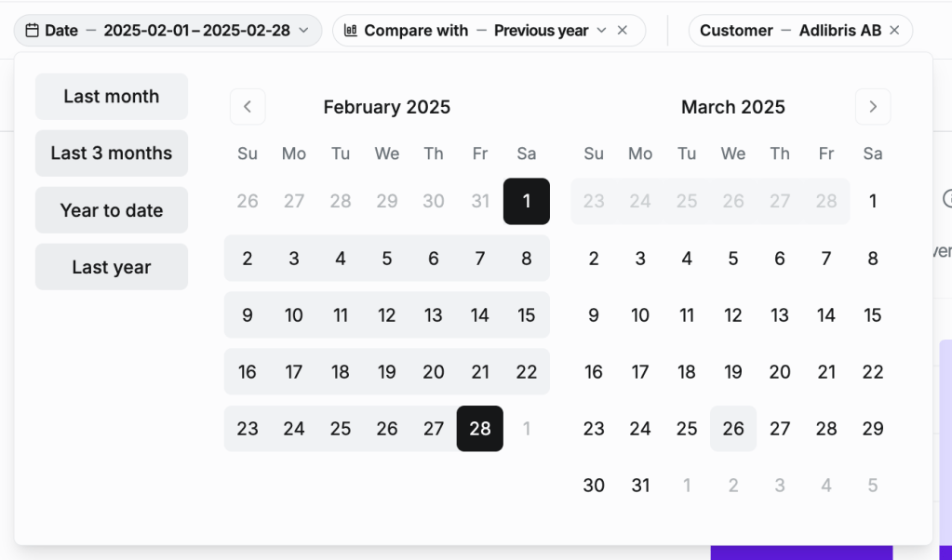The height and width of the screenshot is (560, 952).
Task: Click March 1 in the March calendar
Action: [x=872, y=201]
